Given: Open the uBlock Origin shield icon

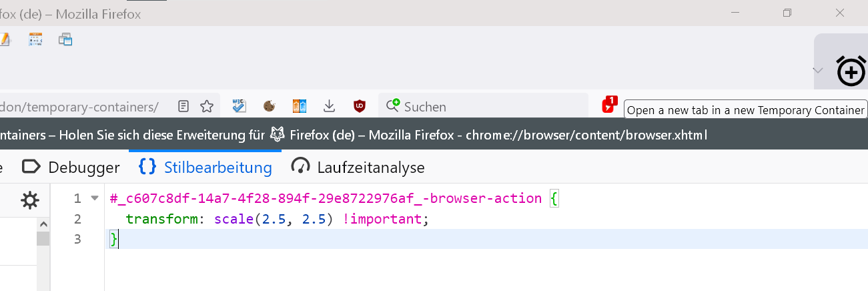Looking at the screenshot, I should tap(360, 106).
